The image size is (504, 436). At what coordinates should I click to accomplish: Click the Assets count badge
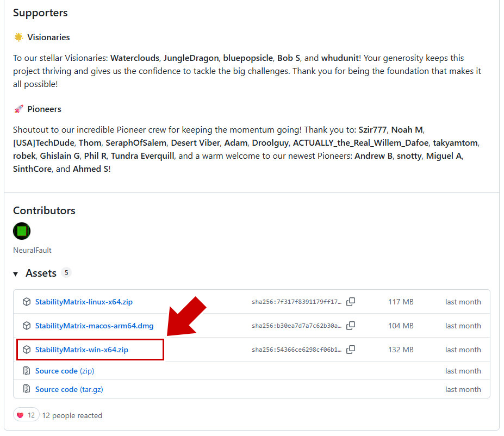[x=66, y=273]
